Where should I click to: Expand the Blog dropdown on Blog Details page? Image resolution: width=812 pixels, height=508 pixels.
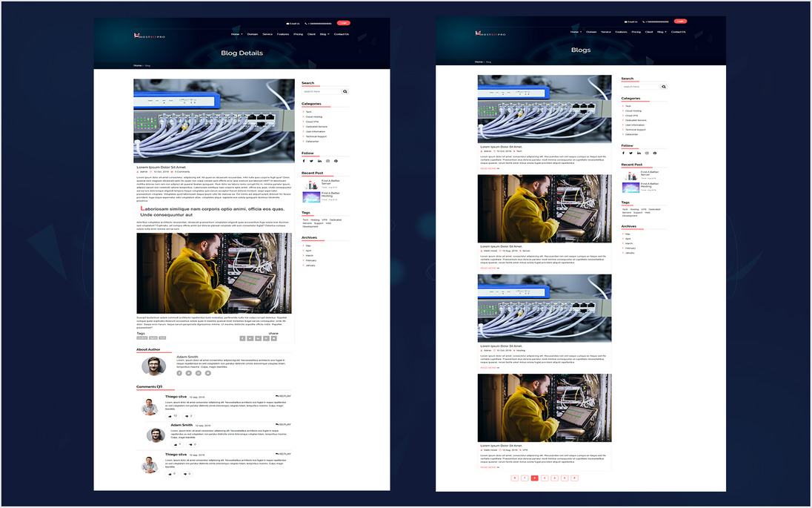[325, 34]
